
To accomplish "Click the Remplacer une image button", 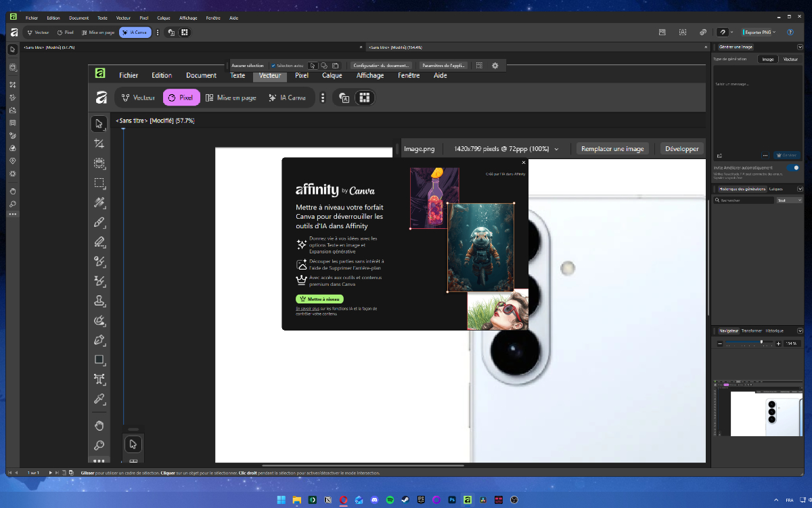I will (x=612, y=148).
